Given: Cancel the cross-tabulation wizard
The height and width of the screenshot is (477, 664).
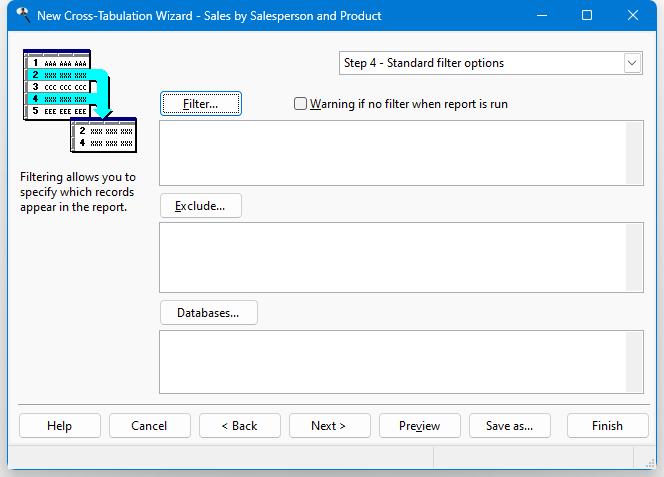Looking at the screenshot, I should tap(150, 426).
